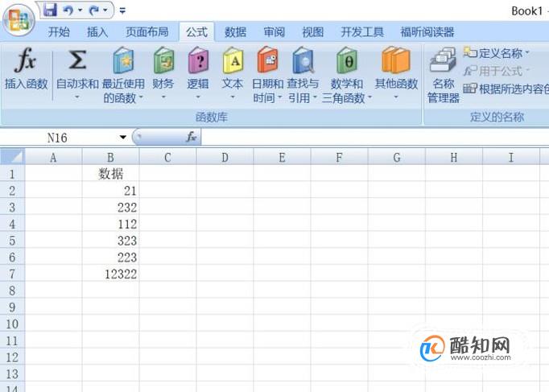
Task: Select column H header
Action: coord(454,158)
